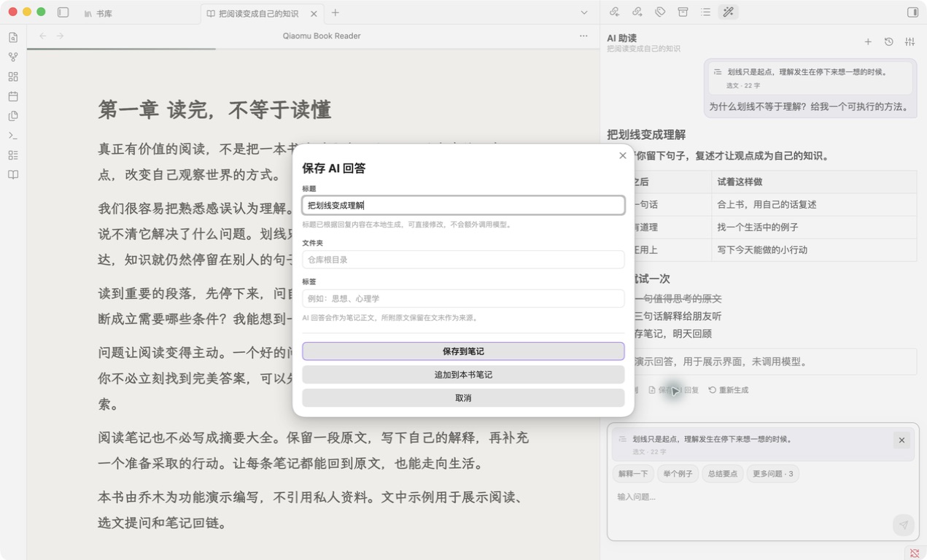927x560 pixels.
Task: Click 追加到本书笔记 button
Action: [x=463, y=375]
